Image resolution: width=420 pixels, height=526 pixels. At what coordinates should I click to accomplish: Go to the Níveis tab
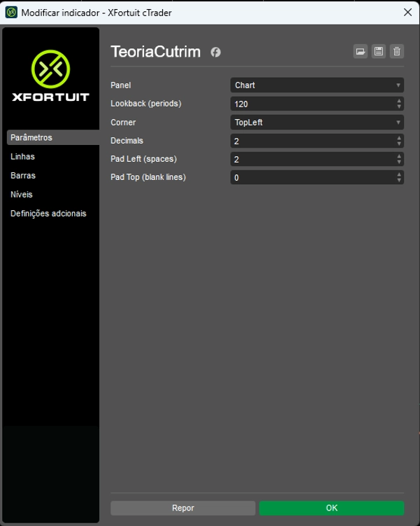point(22,195)
